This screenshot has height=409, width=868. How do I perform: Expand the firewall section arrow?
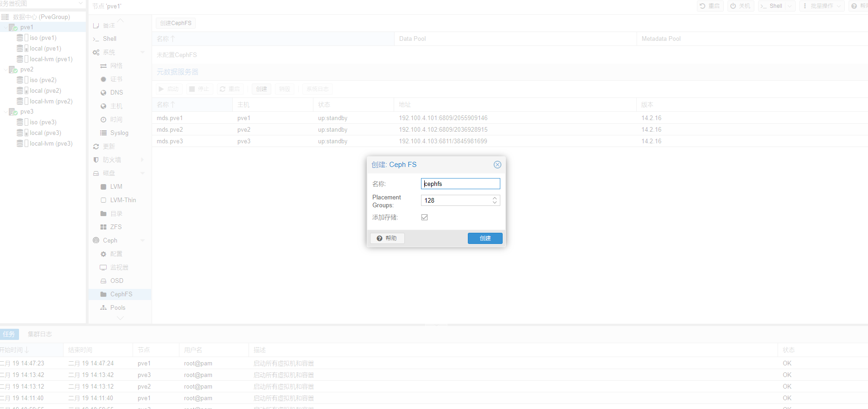pyautogui.click(x=142, y=160)
